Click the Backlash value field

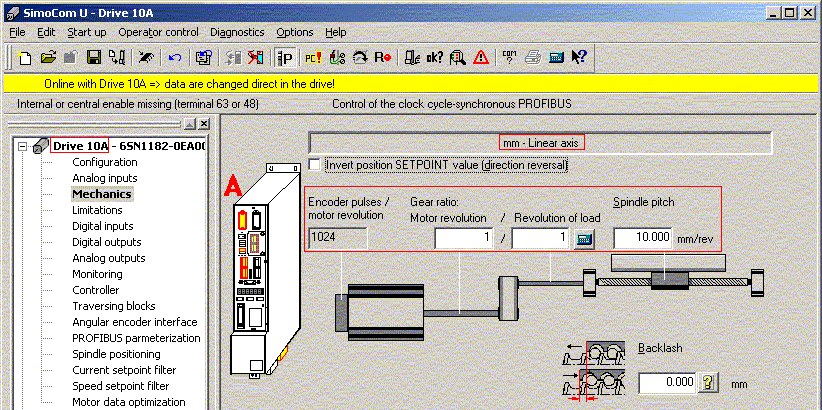click(668, 382)
